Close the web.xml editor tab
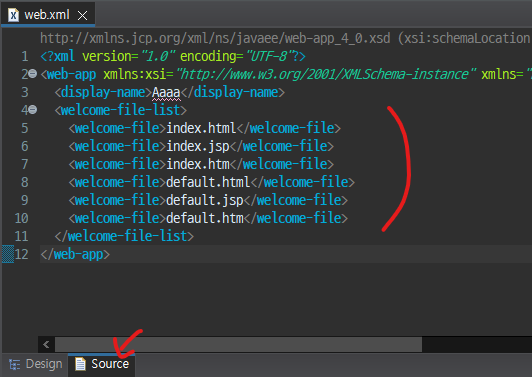The height and width of the screenshot is (377, 532). pyautogui.click(x=82, y=15)
